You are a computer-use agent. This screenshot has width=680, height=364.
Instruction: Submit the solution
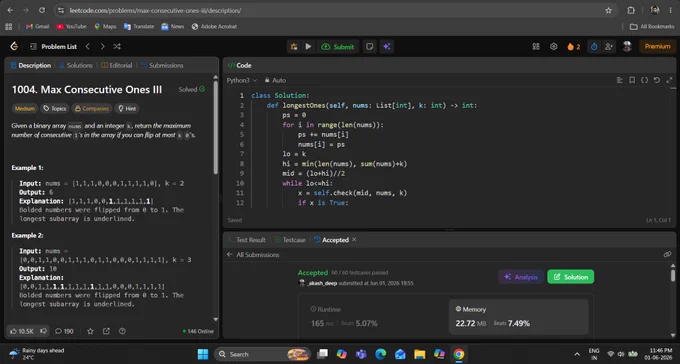[x=338, y=46]
